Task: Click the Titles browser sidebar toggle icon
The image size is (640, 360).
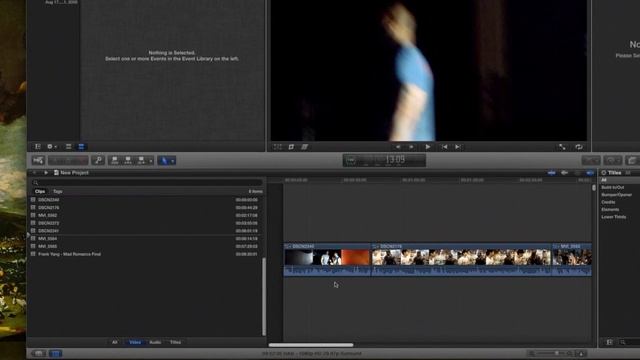Action: coord(609,342)
